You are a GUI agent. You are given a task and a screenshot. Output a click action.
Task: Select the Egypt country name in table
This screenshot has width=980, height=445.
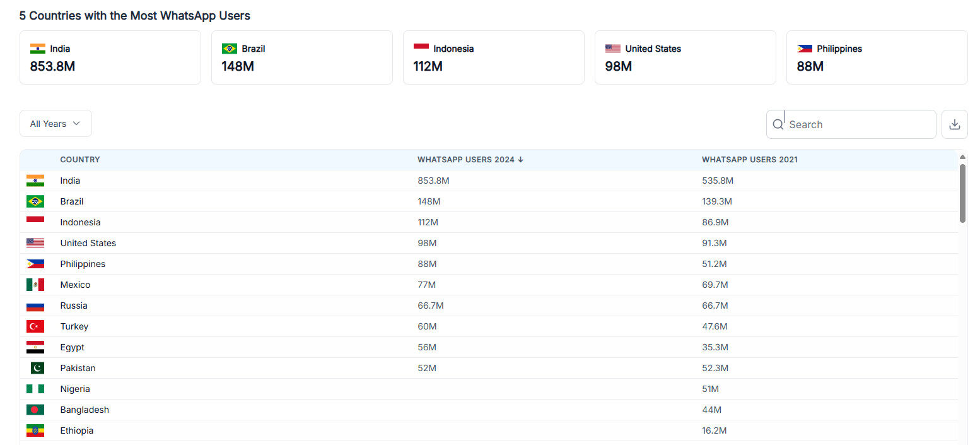[72, 347]
